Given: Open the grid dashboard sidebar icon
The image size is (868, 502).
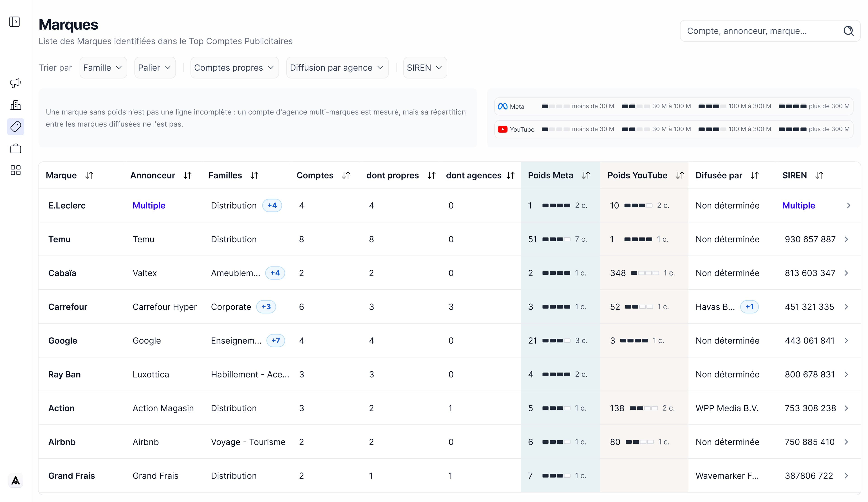Looking at the screenshot, I should [x=16, y=170].
